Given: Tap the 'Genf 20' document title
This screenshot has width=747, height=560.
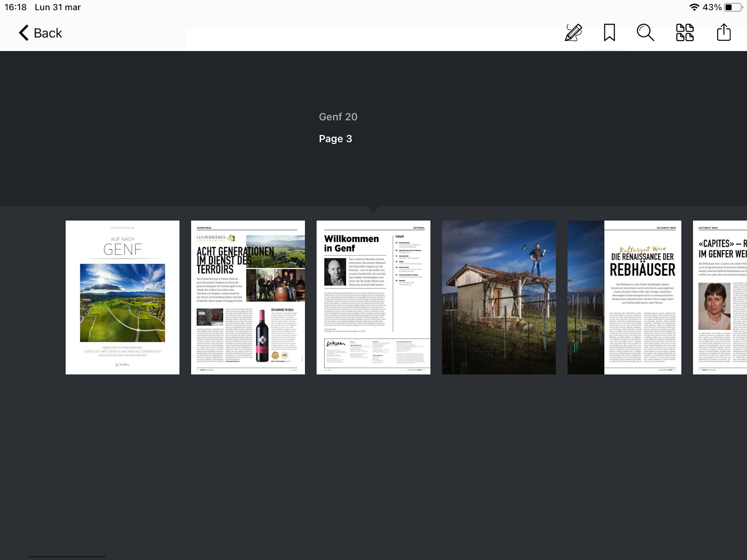Looking at the screenshot, I should 338,117.
